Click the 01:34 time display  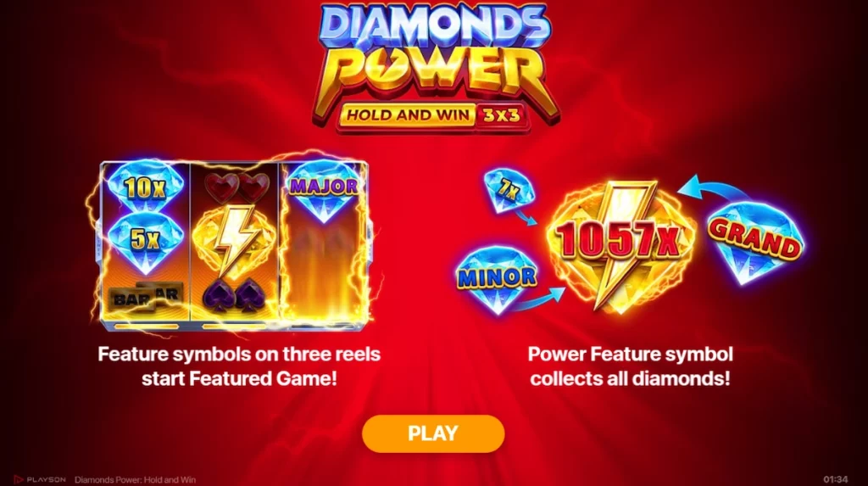[835, 479]
